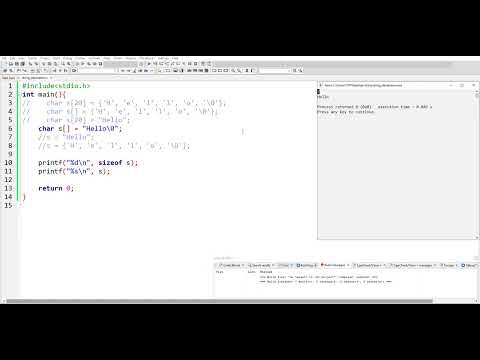Click the Redo toolbar icon

[36, 64]
